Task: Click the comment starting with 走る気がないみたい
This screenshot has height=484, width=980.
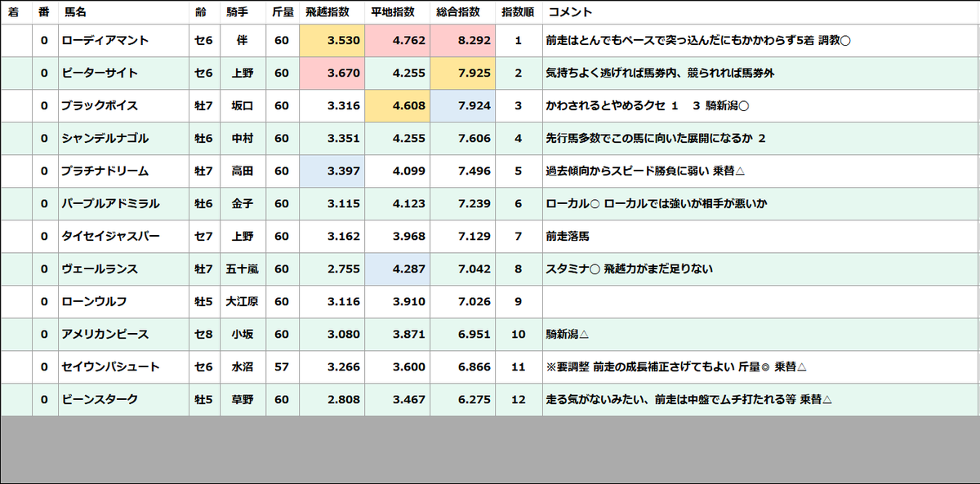Action: click(689, 400)
